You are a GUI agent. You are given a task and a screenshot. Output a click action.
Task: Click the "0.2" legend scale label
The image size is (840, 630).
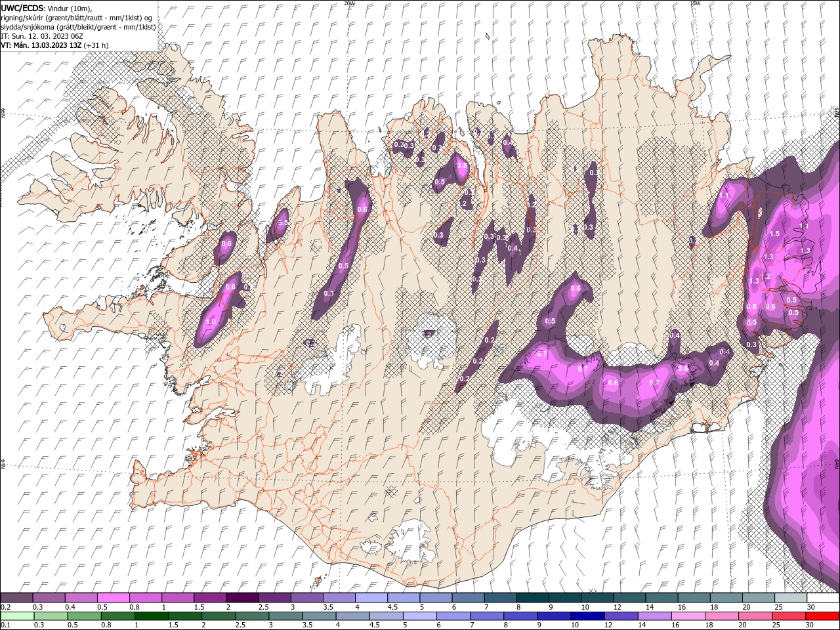pyautogui.click(x=5, y=607)
